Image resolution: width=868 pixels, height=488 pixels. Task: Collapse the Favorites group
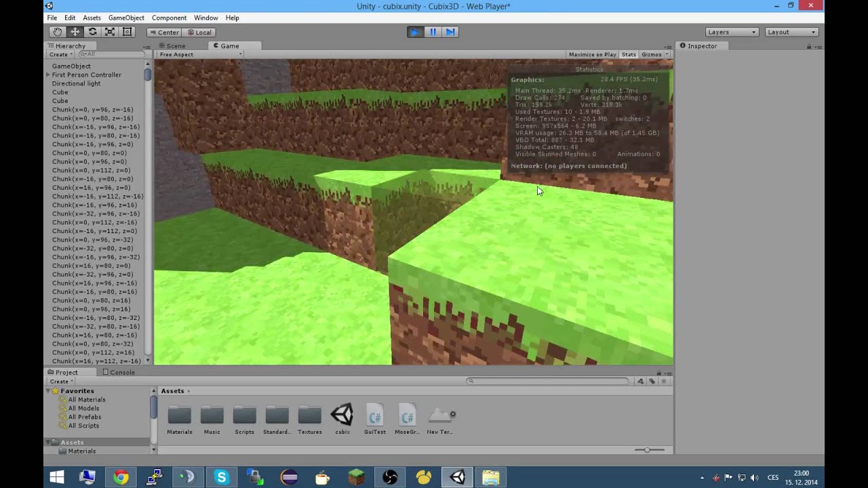point(48,391)
